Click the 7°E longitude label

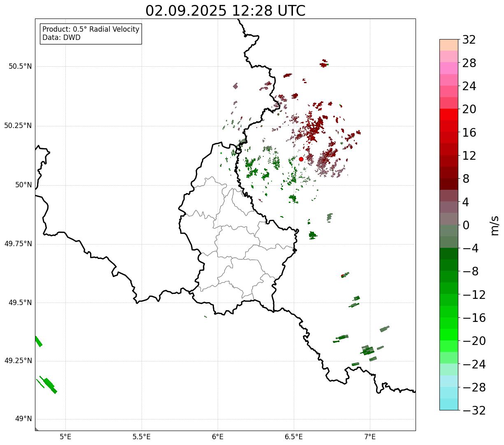tap(370, 437)
